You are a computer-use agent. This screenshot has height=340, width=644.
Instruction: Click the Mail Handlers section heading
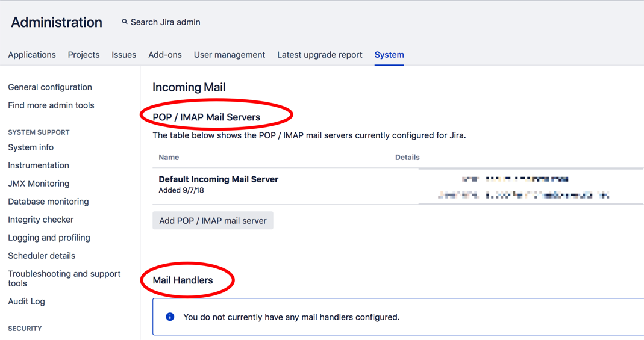tap(183, 280)
